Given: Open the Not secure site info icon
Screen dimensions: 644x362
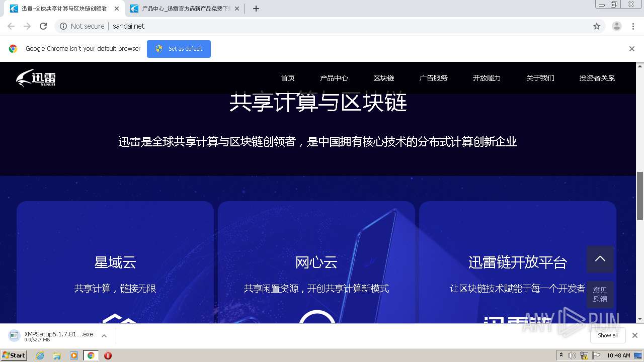Looking at the screenshot, I should coord(63,26).
